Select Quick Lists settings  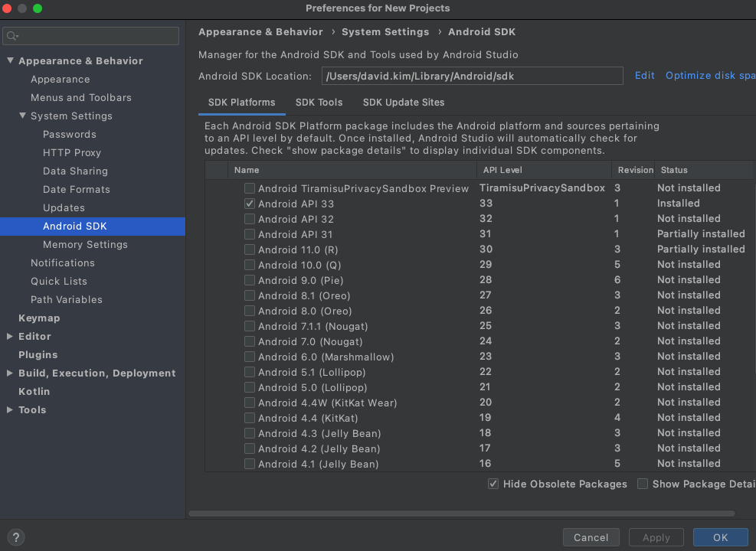(59, 281)
